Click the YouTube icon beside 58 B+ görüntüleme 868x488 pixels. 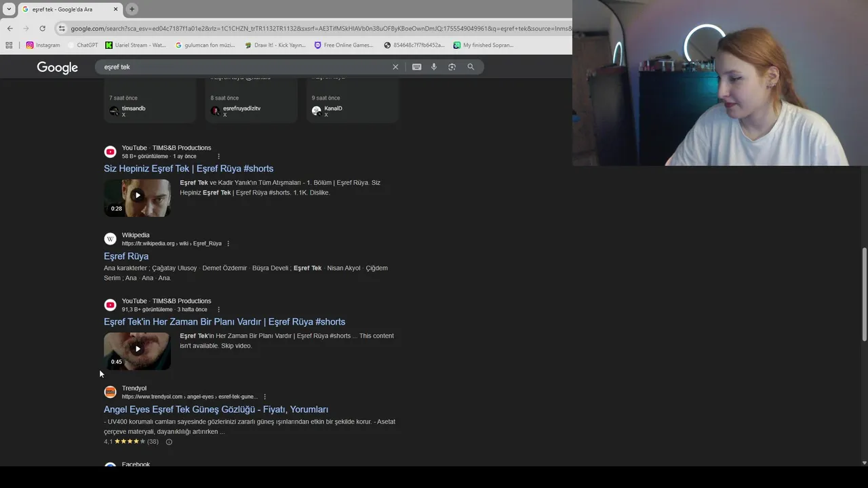pos(110,152)
